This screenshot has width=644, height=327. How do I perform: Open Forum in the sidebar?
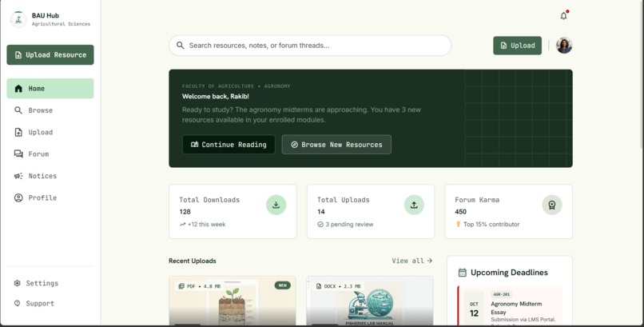pos(50,154)
